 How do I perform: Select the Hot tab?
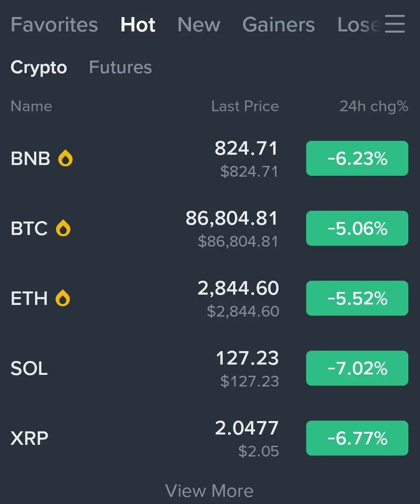(x=138, y=25)
